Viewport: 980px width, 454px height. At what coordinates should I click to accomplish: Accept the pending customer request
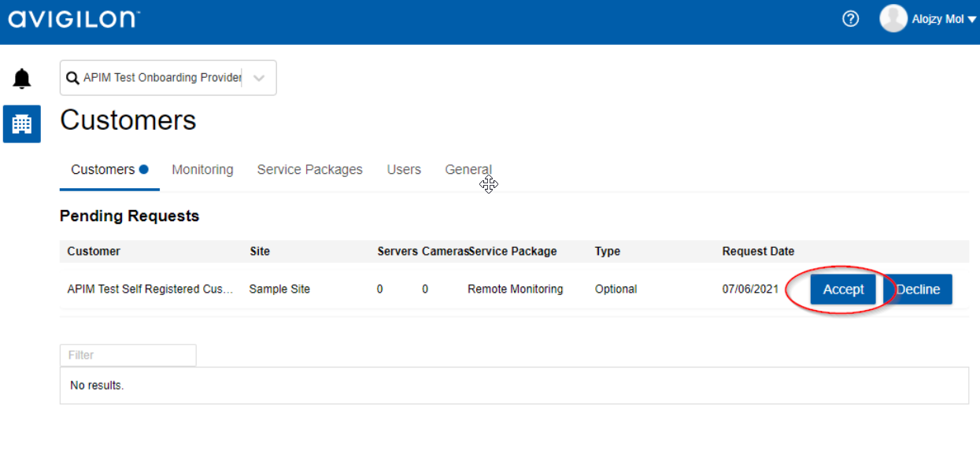[x=843, y=290]
